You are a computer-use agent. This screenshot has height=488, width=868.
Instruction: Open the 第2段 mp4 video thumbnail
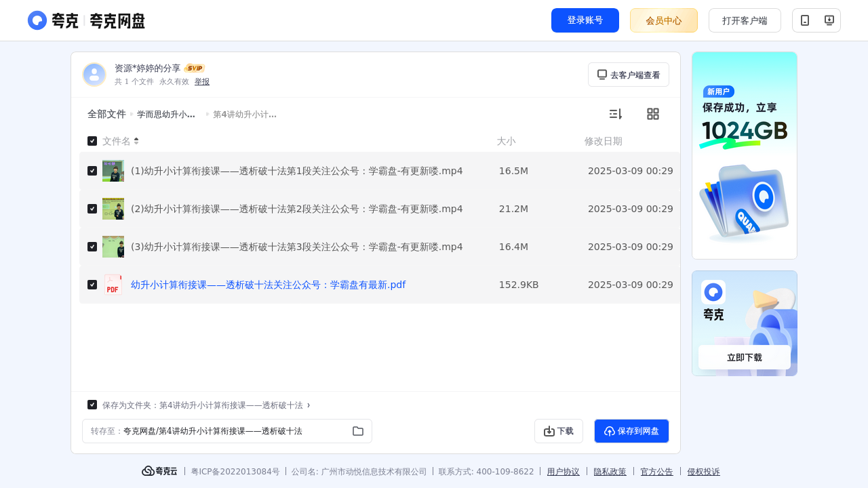point(113,209)
